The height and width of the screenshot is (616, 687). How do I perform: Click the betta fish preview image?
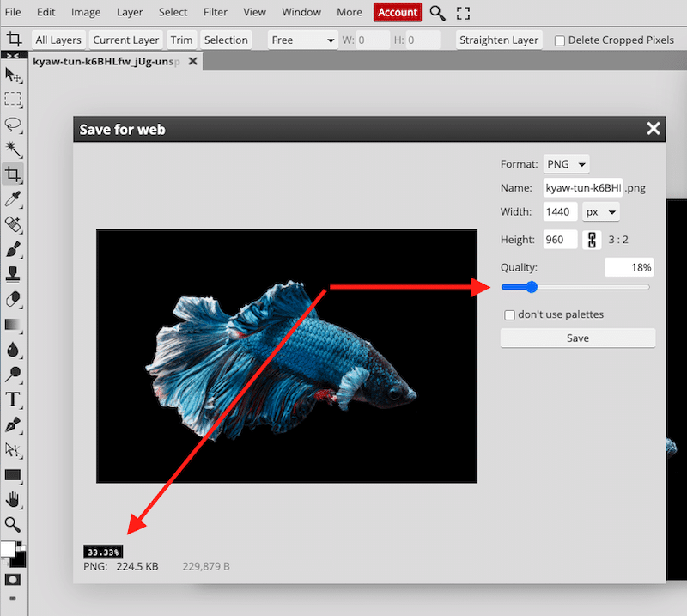[287, 356]
